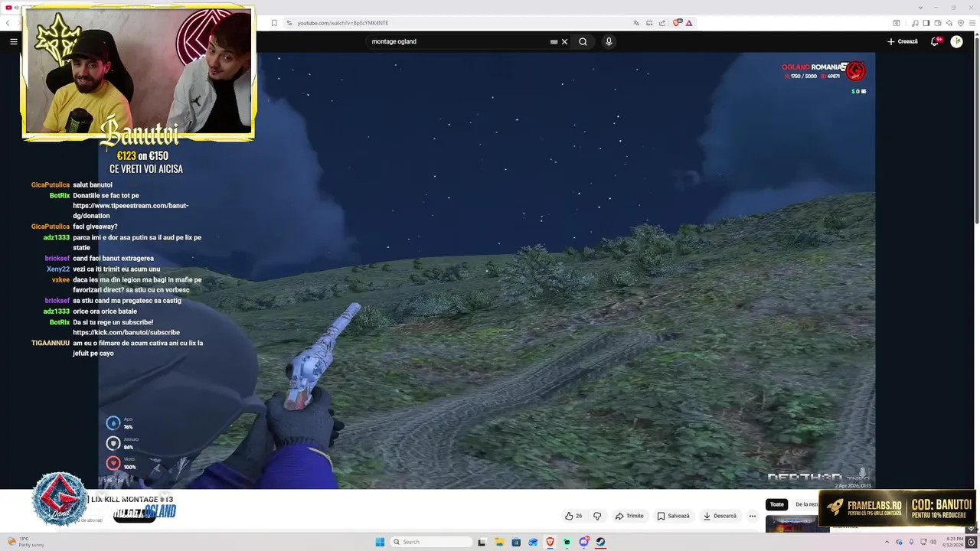Viewport: 980px width, 551px height.
Task: Open the Windows Start menu
Action: pos(380,542)
